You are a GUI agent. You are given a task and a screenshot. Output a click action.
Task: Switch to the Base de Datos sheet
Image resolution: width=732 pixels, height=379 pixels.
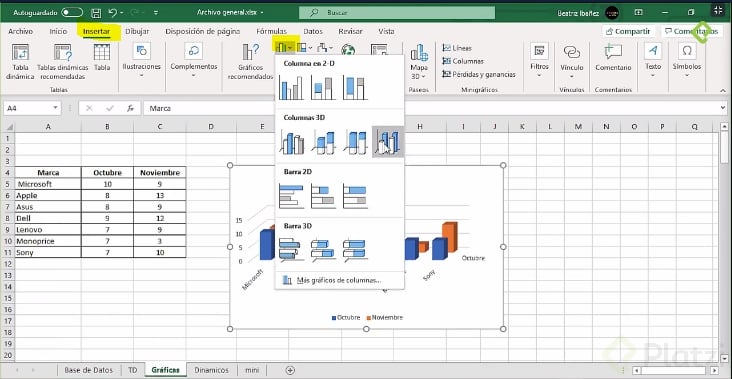click(89, 370)
